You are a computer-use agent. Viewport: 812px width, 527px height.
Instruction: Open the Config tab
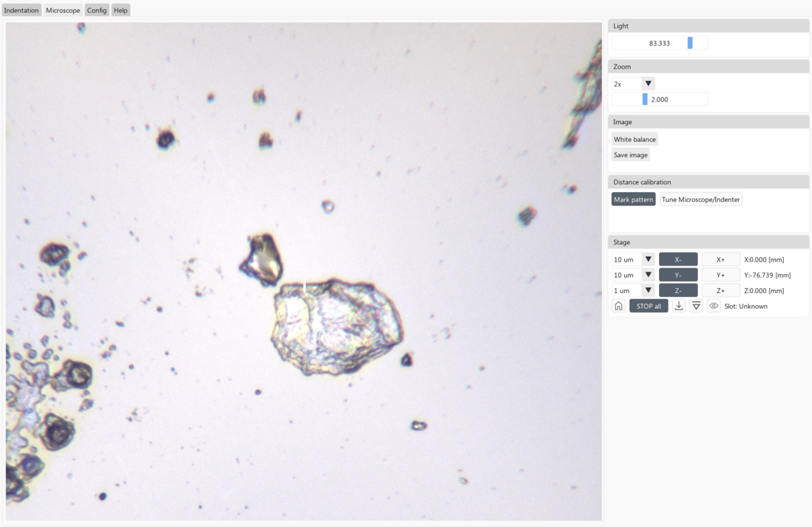(x=97, y=10)
